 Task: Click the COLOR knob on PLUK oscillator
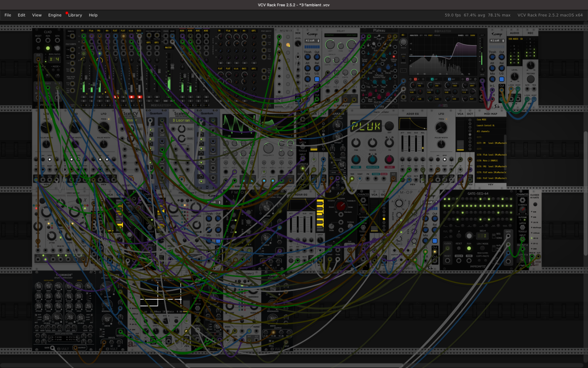pos(389,159)
